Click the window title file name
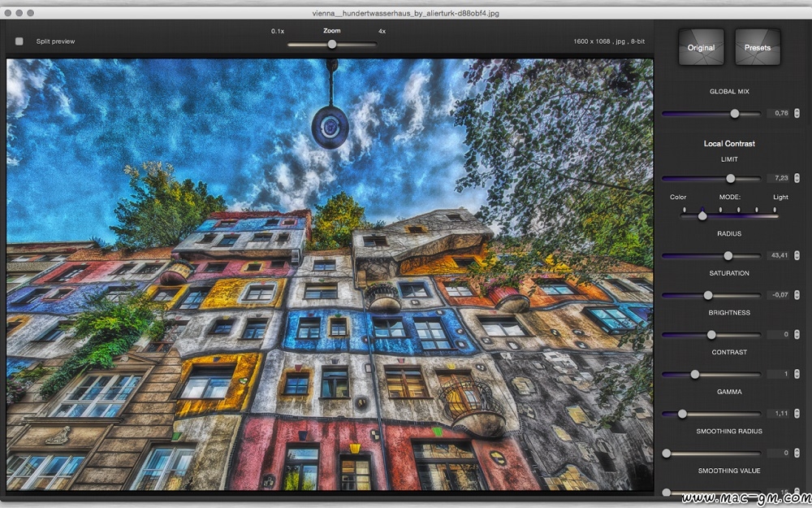 click(x=405, y=14)
